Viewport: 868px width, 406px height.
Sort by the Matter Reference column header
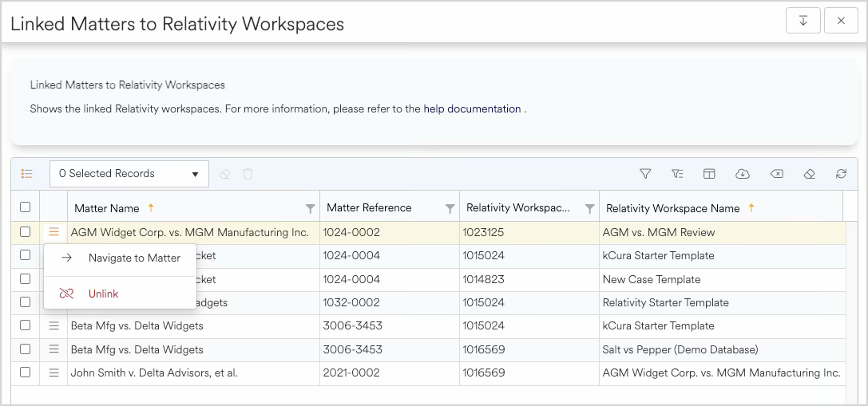(x=369, y=208)
